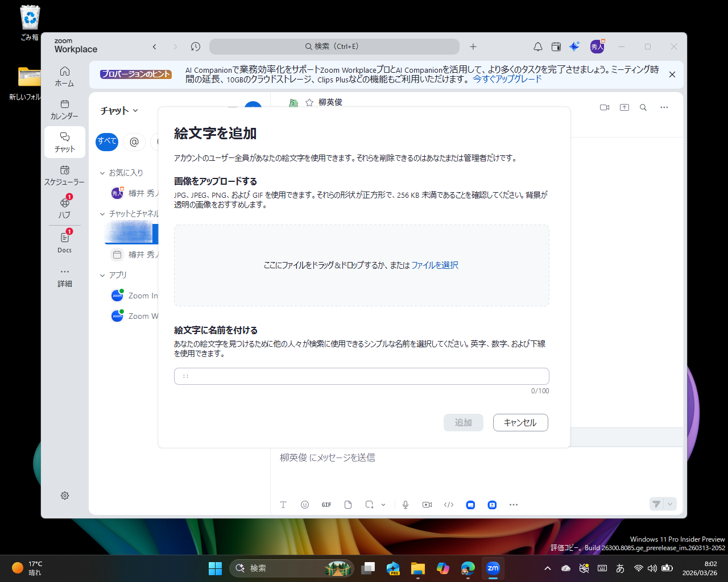Image resolution: width=728 pixels, height=582 pixels.
Task: Open the calendar panel icon in title bar
Action: 556,47
